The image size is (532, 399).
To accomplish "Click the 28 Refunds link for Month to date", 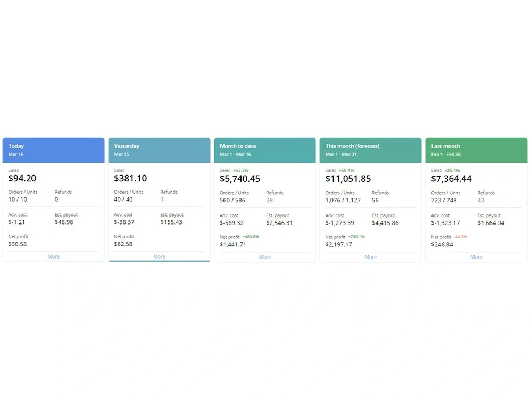I will click(x=269, y=200).
